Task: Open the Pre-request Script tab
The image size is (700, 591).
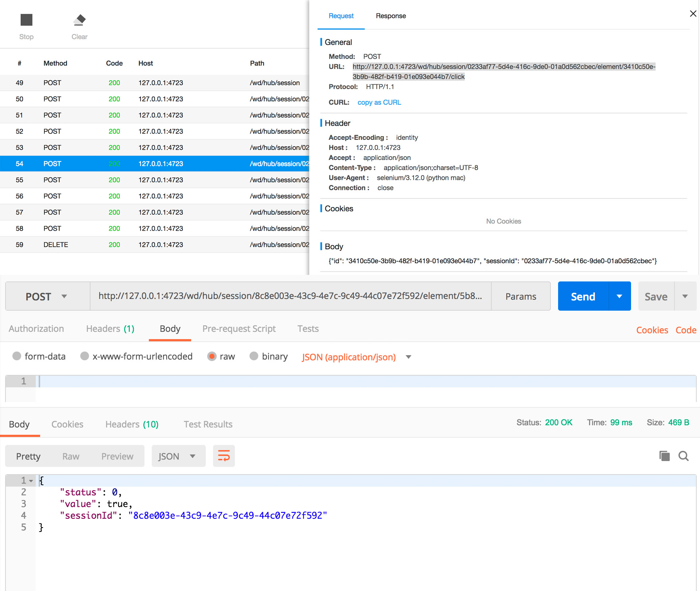Action: click(x=239, y=329)
